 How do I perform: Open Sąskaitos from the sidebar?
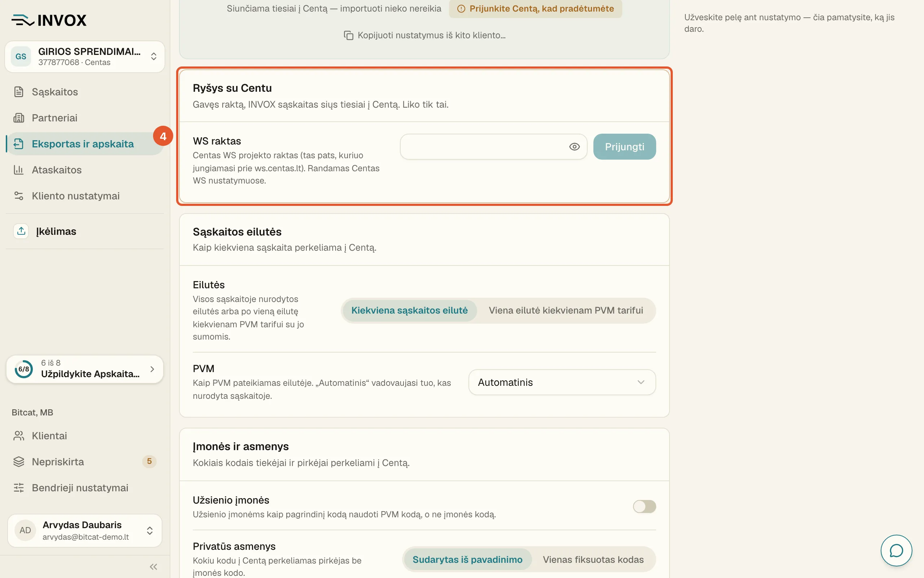click(85, 92)
